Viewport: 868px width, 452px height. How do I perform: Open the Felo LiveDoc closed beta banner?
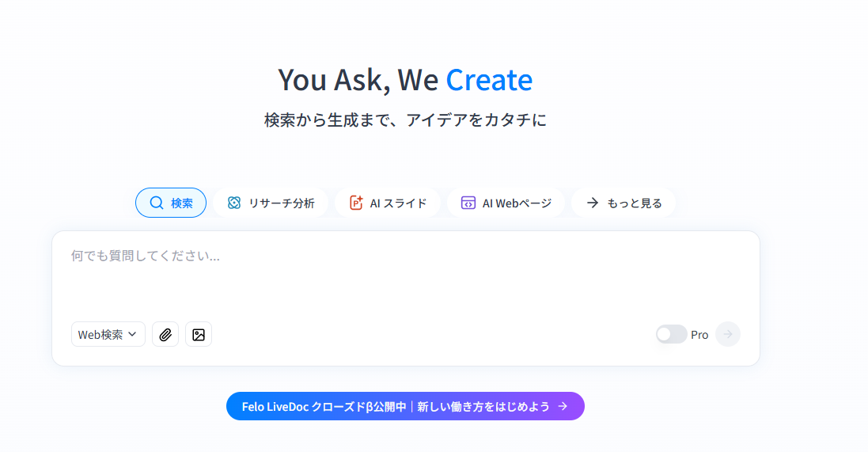click(x=396, y=406)
